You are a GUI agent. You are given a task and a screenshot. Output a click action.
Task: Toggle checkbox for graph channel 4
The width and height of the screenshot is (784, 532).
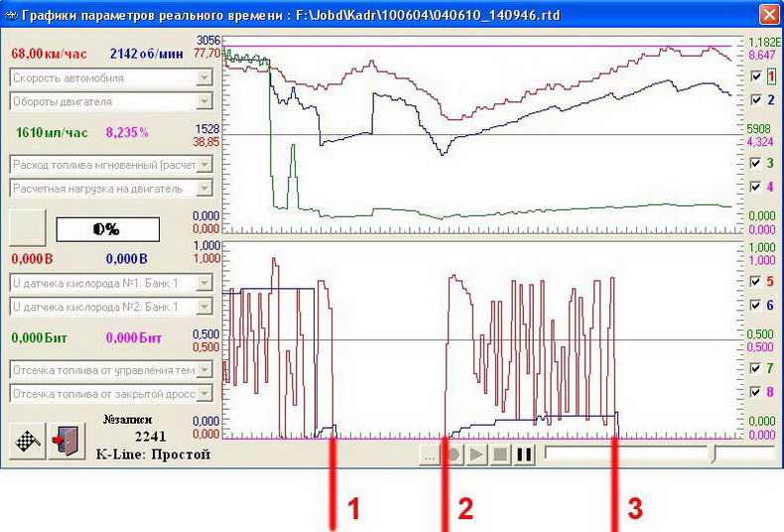point(756,187)
